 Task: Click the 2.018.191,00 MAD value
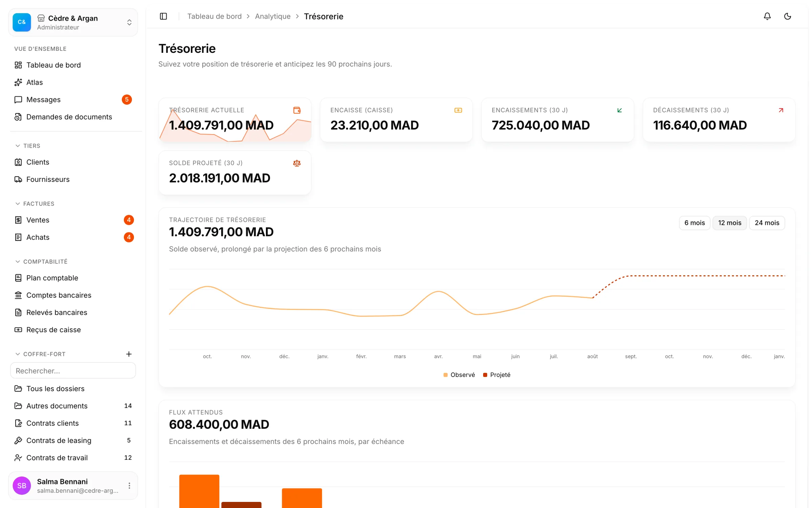[x=220, y=178]
